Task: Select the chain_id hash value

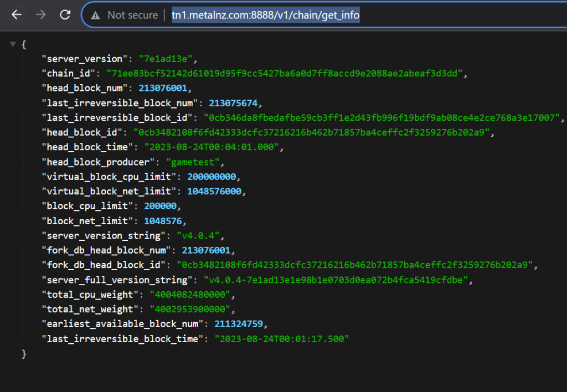Action: click(285, 74)
